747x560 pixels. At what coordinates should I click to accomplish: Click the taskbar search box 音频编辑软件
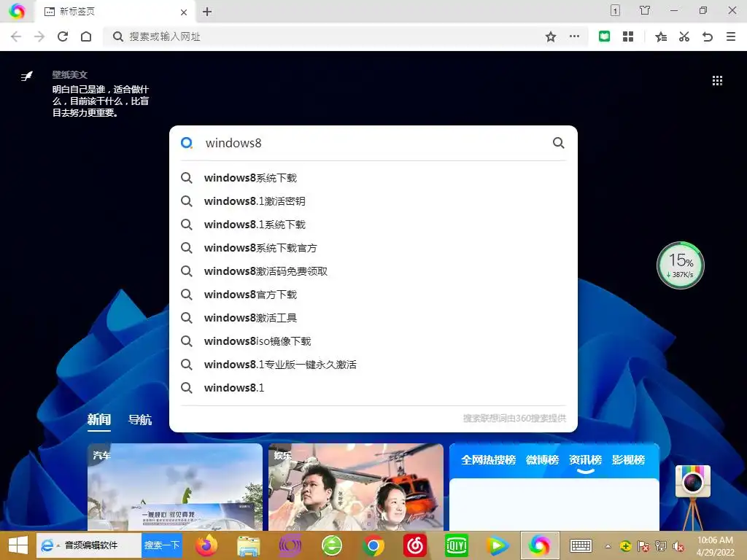[90, 545]
